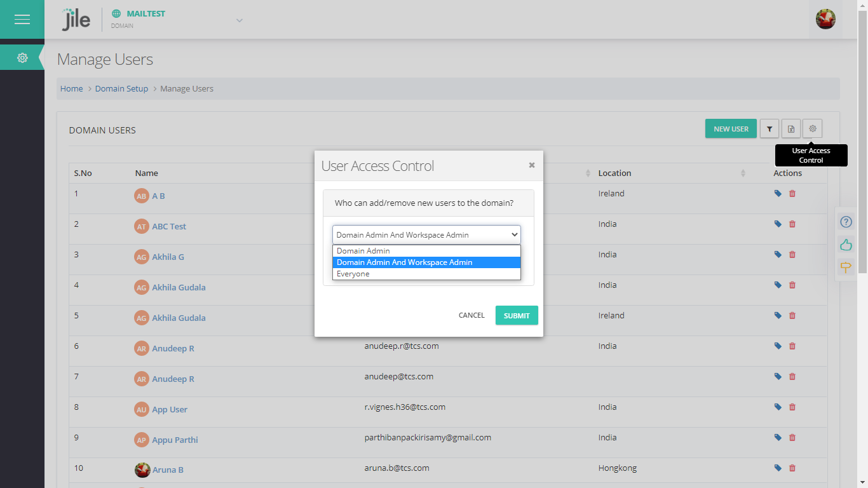
Task: Open Domain Setup breadcrumb link
Action: (x=121, y=89)
